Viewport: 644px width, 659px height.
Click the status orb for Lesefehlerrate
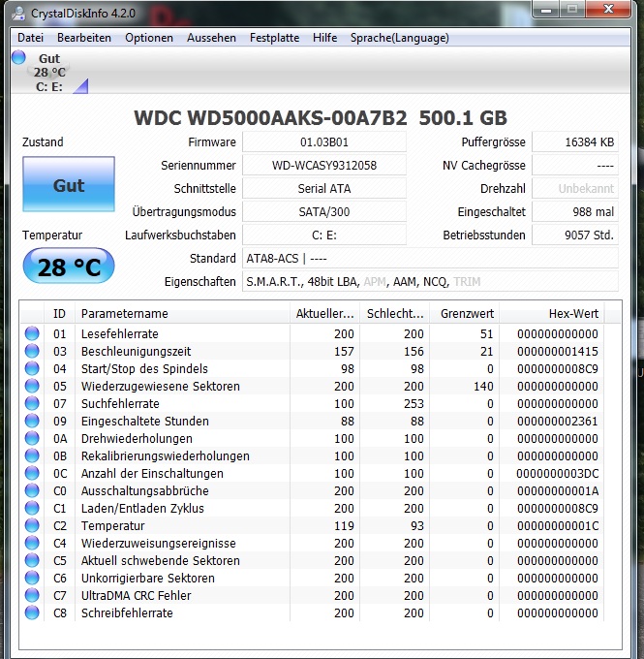coord(32,333)
